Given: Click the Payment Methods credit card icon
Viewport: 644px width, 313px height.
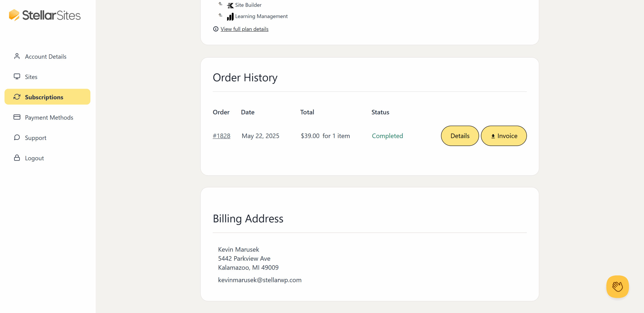Looking at the screenshot, I should pyautogui.click(x=17, y=117).
